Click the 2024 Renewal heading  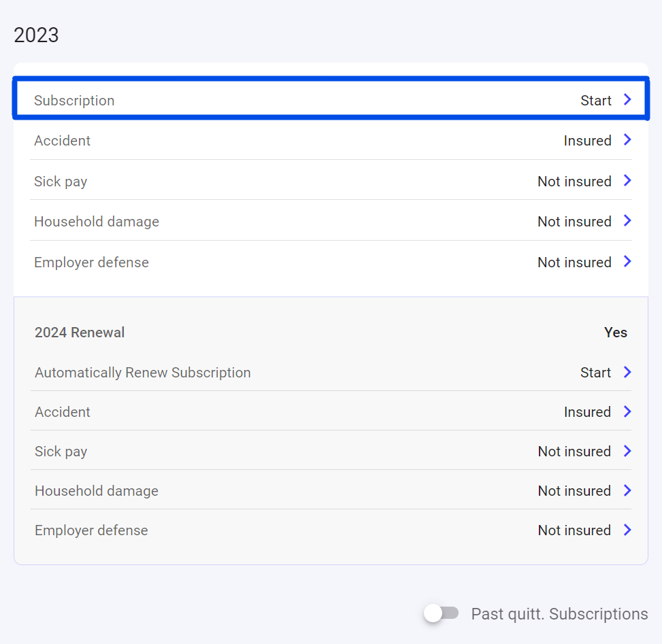(x=80, y=333)
